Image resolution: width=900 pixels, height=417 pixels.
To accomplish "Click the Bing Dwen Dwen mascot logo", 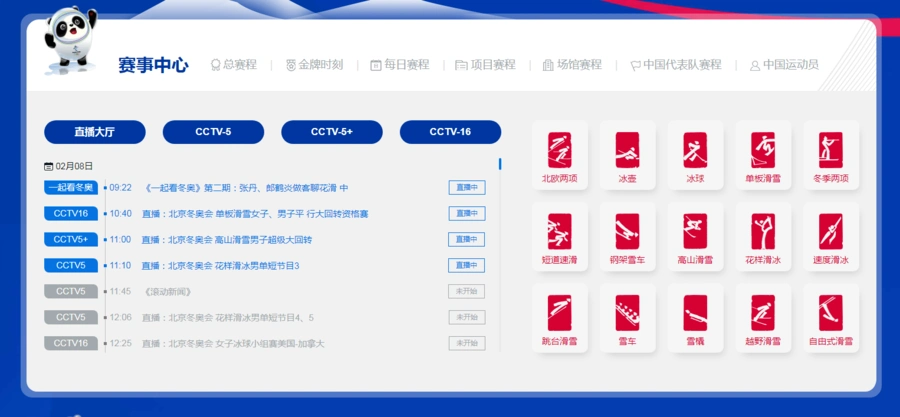I will pyautogui.click(x=68, y=42).
